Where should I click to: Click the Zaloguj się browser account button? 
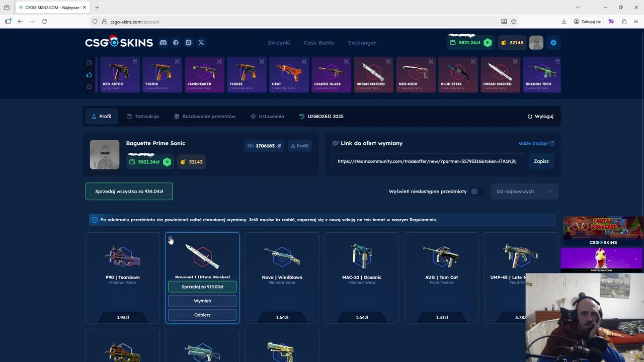(x=588, y=22)
